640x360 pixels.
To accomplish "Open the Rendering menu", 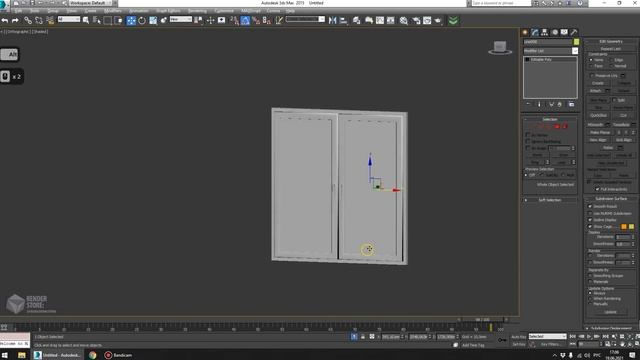I will [x=197, y=11].
